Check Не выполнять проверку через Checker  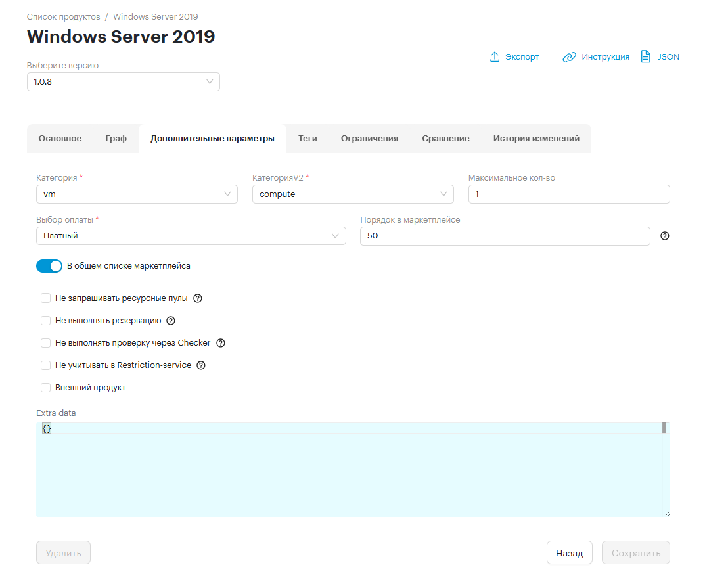[45, 343]
